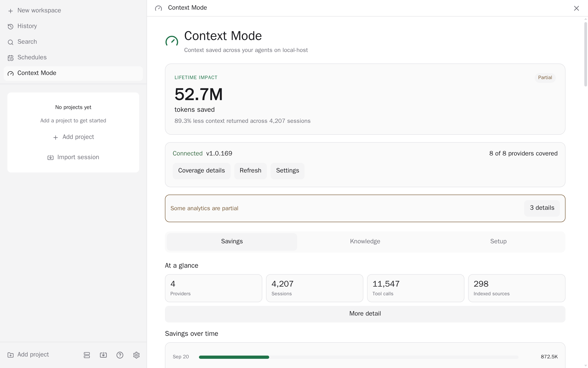Image resolution: width=588 pixels, height=368 pixels.
Task: Click the vertical scrollbar thumb
Action: pos(585,54)
